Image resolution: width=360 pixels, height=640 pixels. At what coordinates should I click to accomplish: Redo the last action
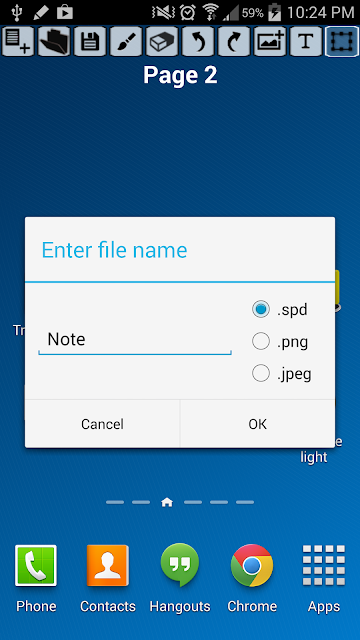point(234,41)
